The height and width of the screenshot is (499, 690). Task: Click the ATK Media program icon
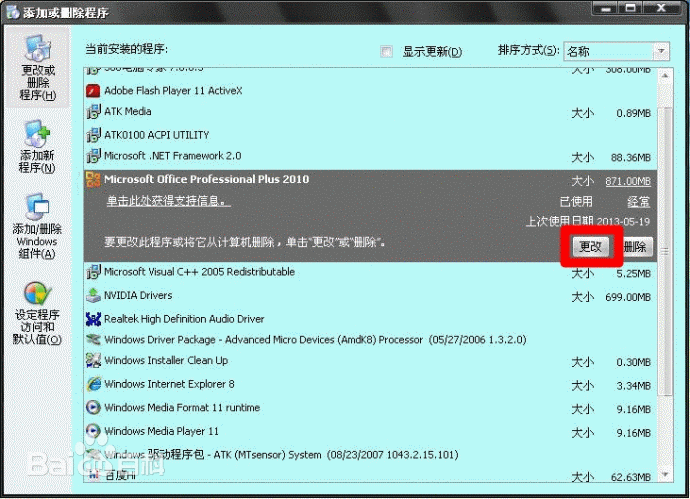coord(93,112)
